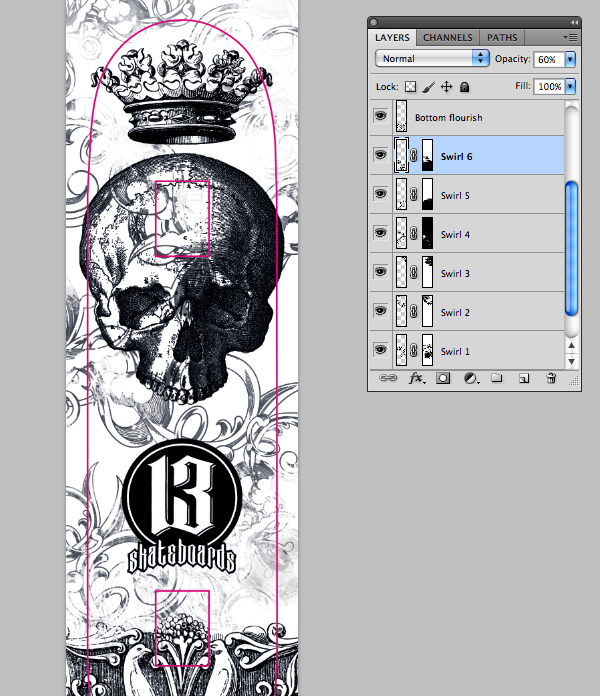Click the Add layer mask icon
This screenshot has width=600, height=696.
tap(443, 378)
